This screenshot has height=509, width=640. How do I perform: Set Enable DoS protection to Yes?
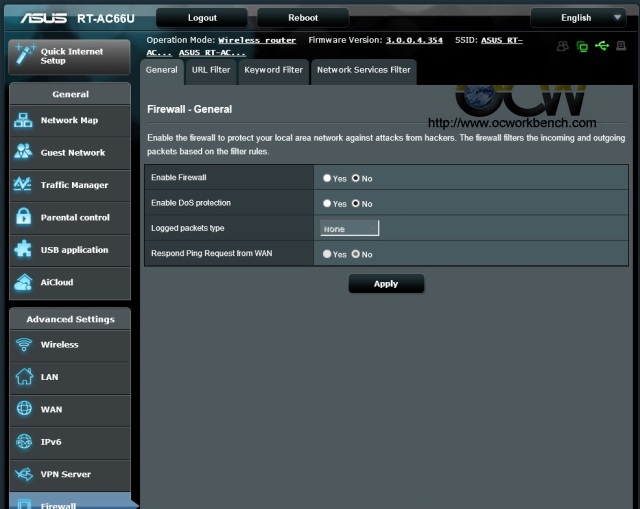[327, 203]
